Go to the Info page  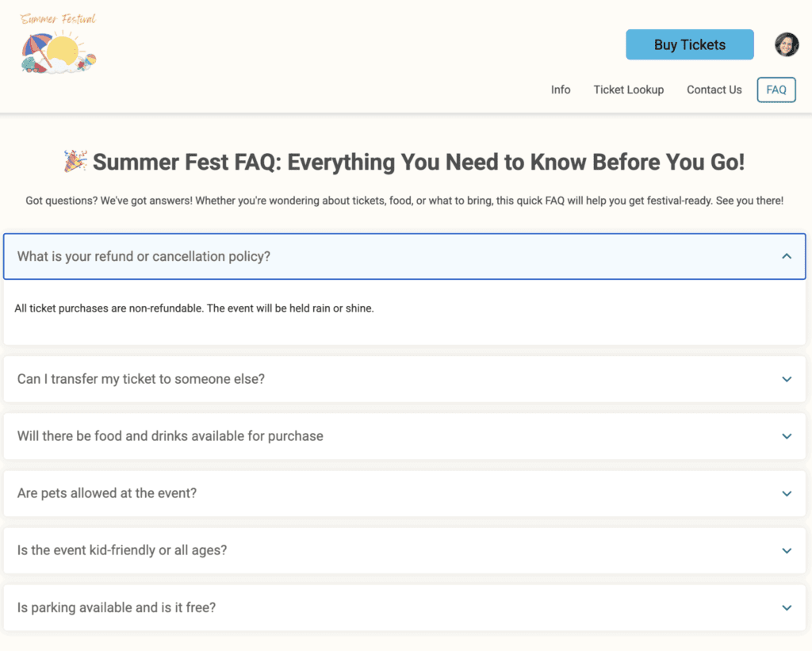point(561,90)
